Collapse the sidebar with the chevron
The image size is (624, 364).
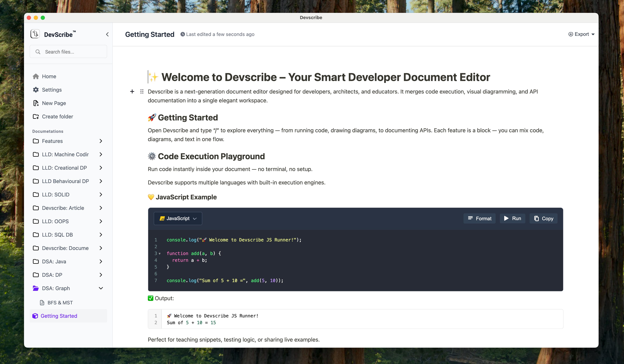pos(107,34)
